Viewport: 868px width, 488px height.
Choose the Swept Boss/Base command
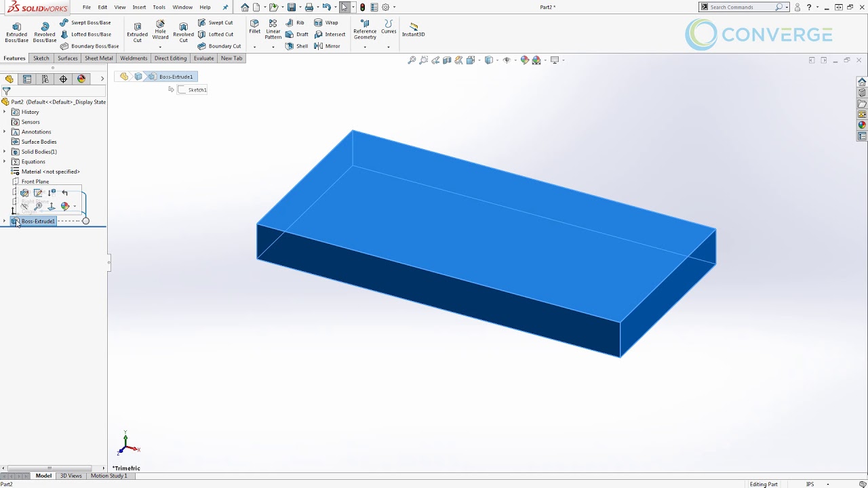tap(85, 22)
